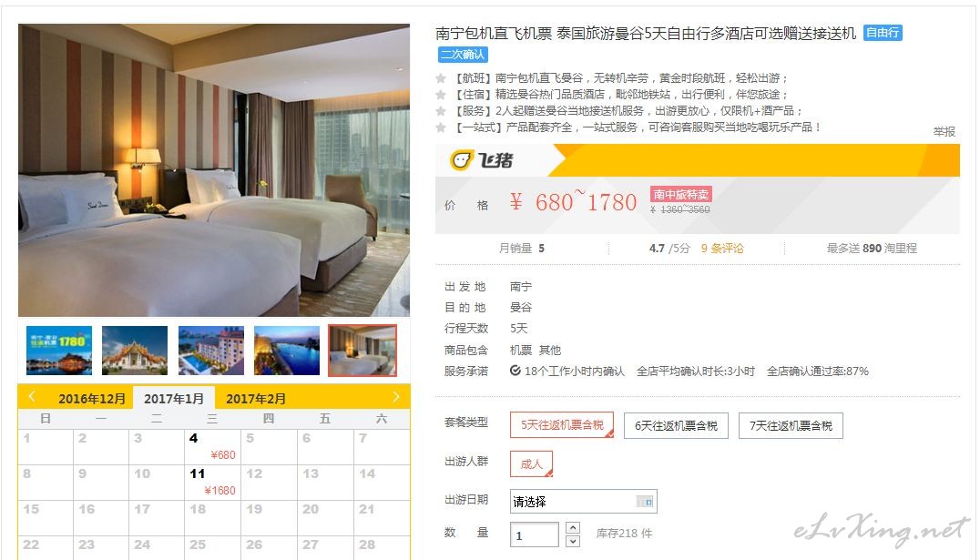Screen dimensions: 980x560
Task: Increase quantity with the up arrow
Action: coord(573,527)
